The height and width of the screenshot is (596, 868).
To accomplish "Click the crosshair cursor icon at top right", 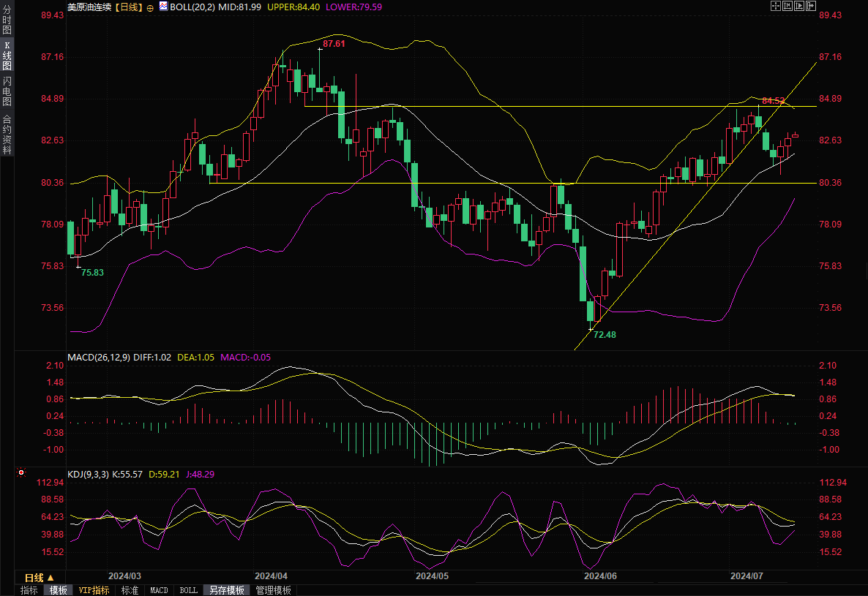I will (x=776, y=6).
